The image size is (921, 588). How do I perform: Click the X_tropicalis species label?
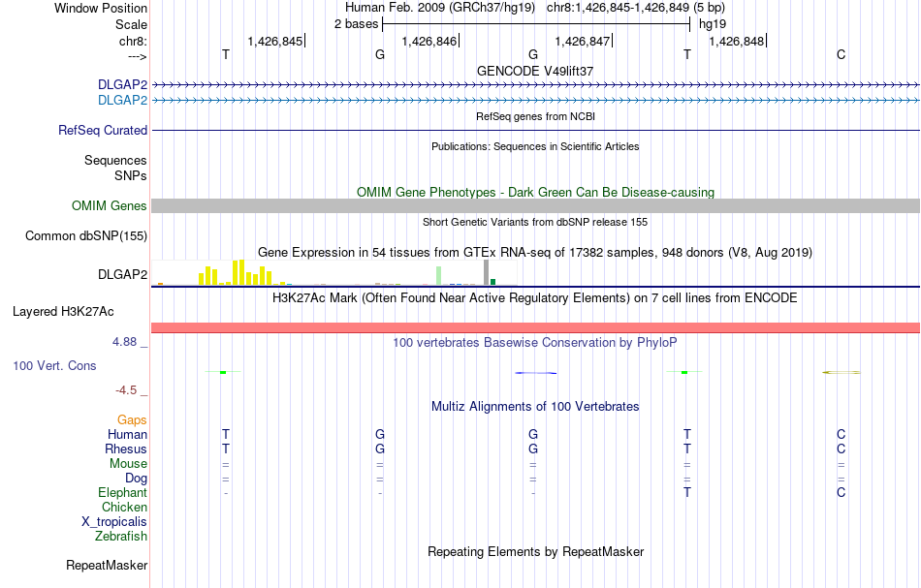[x=114, y=522]
